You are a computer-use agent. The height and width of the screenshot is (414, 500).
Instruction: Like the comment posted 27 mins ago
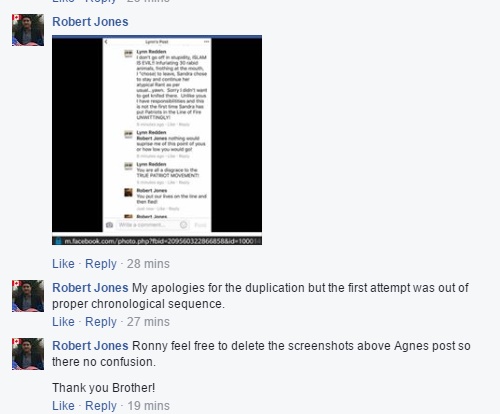coord(63,322)
